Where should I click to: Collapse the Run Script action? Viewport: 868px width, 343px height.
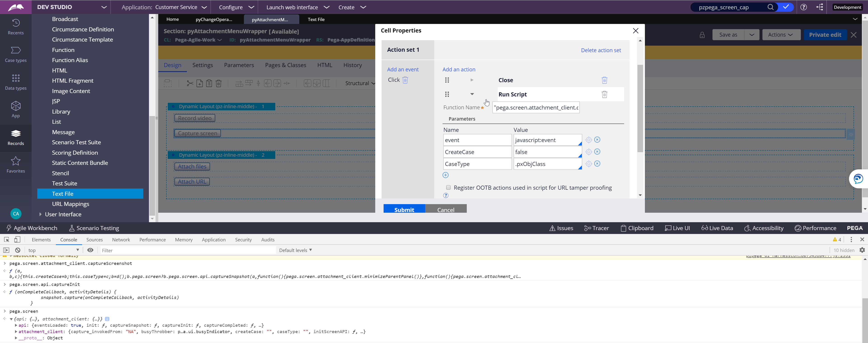point(472,94)
